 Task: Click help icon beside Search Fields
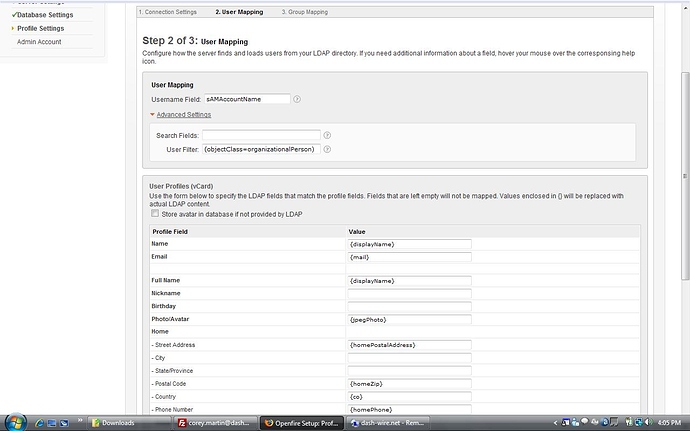(x=327, y=135)
